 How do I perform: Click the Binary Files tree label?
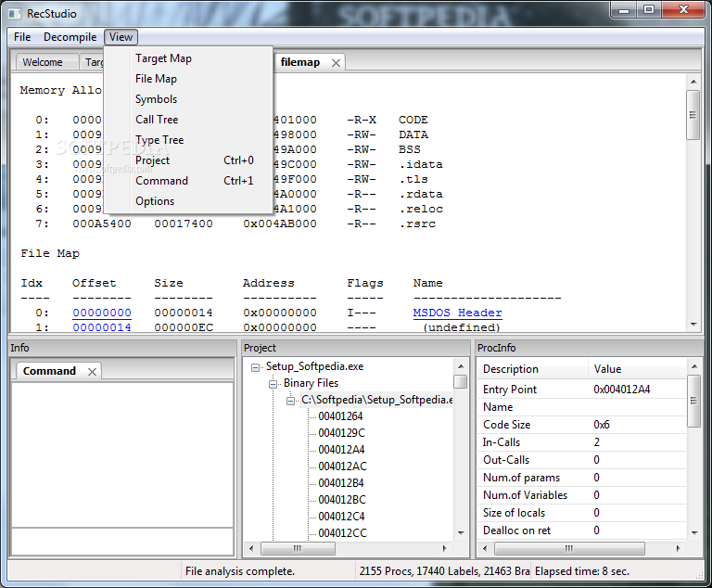click(311, 383)
